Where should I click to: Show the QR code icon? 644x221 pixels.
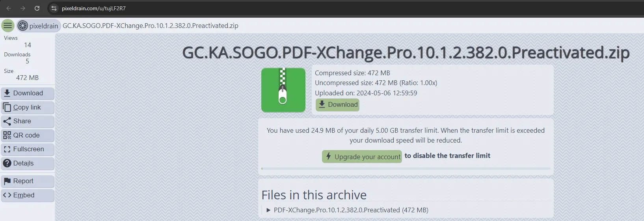tap(7, 135)
